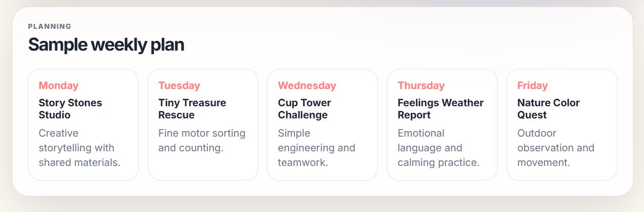
Task: Open the Nature Color Quest activity
Action: pyautogui.click(x=548, y=109)
